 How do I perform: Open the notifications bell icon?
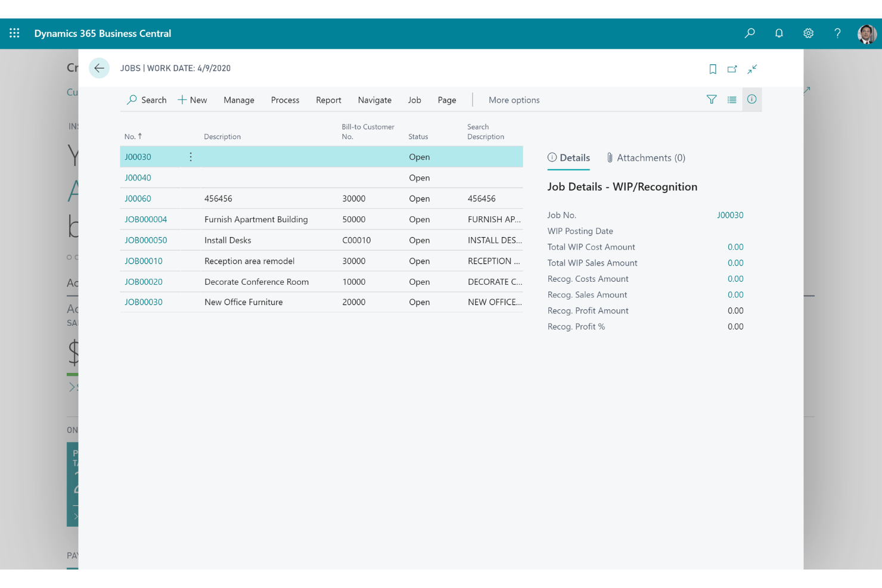coord(779,33)
